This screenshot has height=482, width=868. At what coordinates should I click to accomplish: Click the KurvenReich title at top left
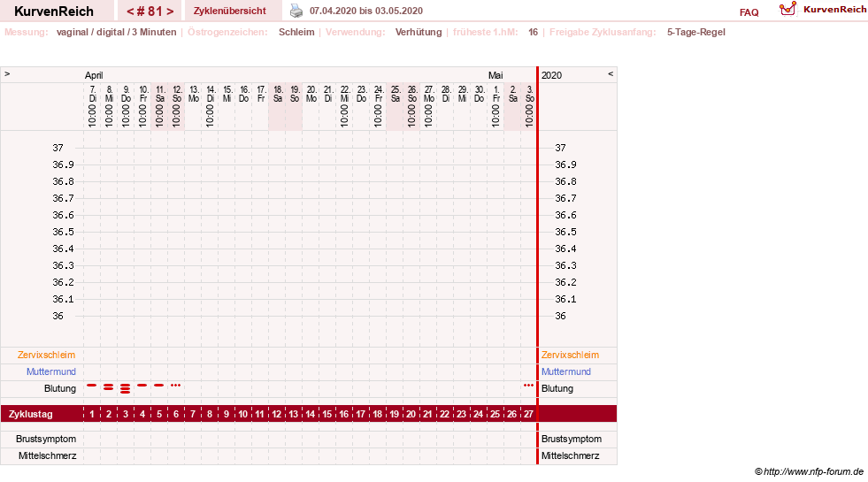pyautogui.click(x=54, y=11)
